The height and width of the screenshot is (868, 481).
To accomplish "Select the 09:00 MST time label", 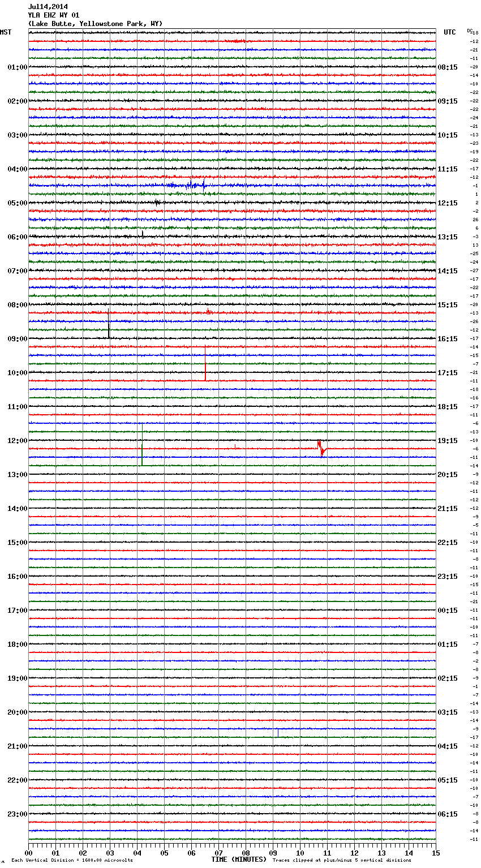I will 18,339.
